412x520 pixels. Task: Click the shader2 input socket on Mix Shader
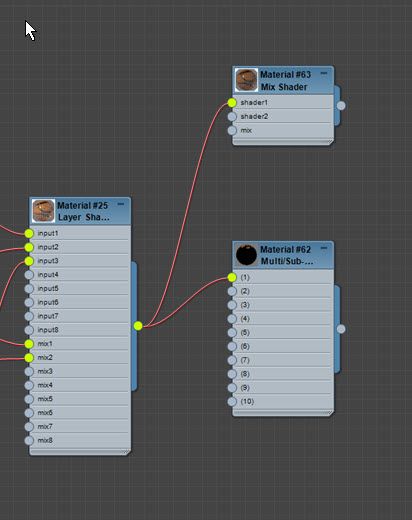click(232, 117)
